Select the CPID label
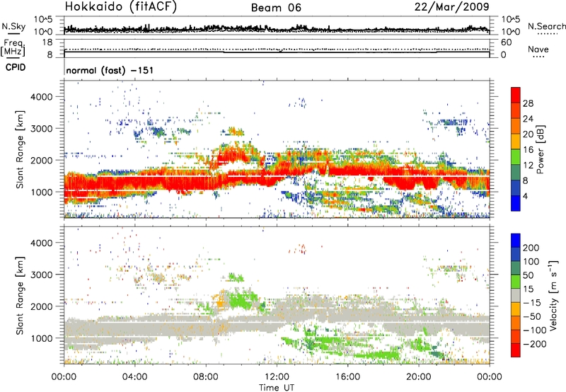Viewport: 566px width, 392px height. [x=16, y=67]
